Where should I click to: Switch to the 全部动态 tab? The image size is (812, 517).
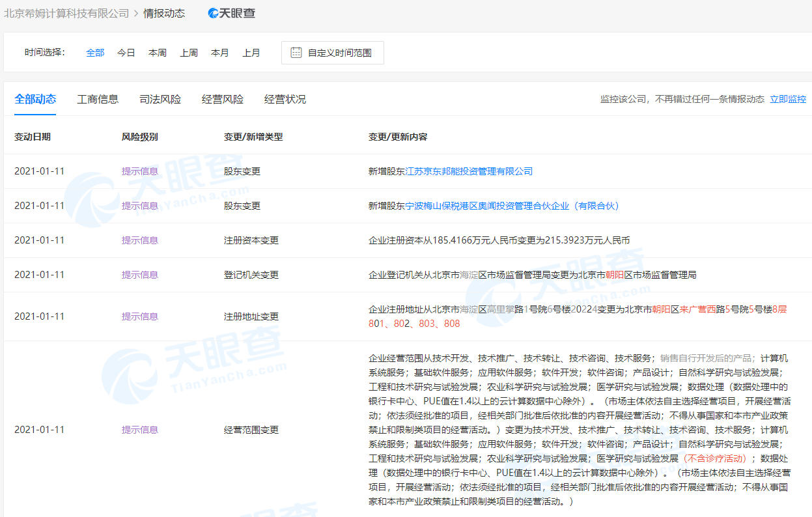point(35,99)
